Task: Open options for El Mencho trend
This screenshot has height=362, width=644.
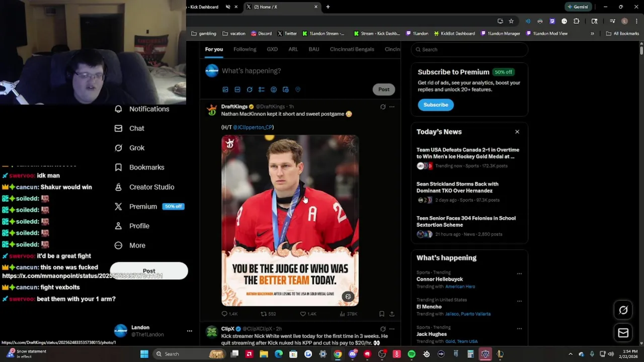Action: click(x=519, y=301)
